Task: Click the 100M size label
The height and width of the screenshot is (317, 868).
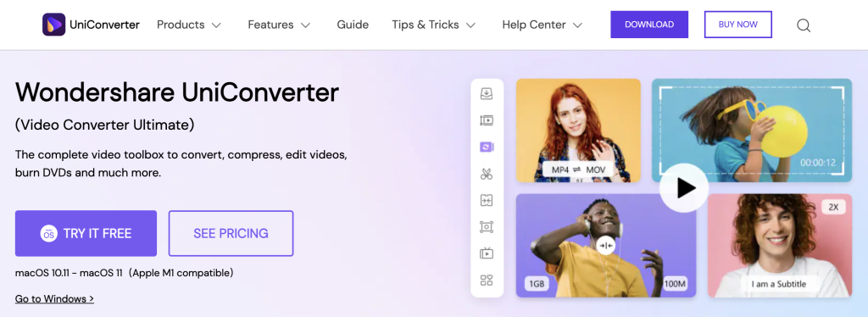Action: (676, 284)
